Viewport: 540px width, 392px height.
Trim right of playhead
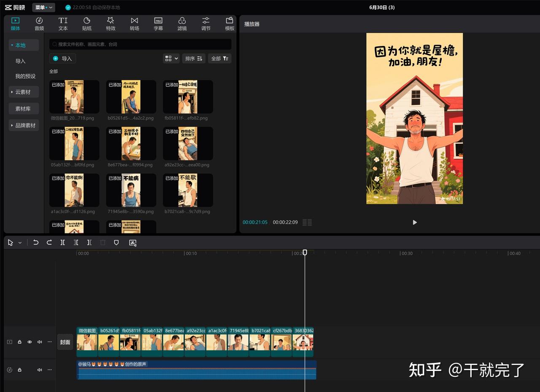pos(89,242)
